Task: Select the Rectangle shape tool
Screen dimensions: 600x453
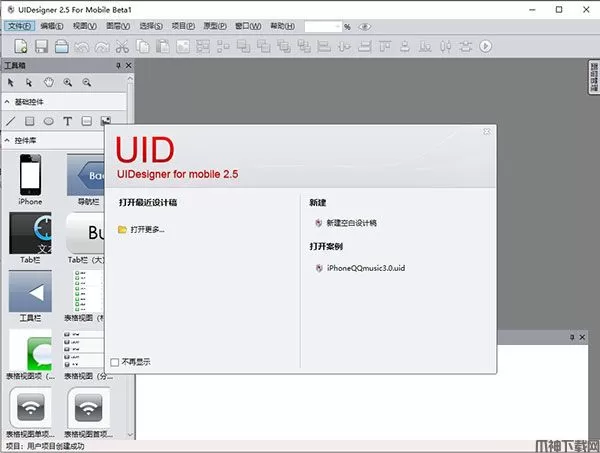Action: (x=29, y=121)
